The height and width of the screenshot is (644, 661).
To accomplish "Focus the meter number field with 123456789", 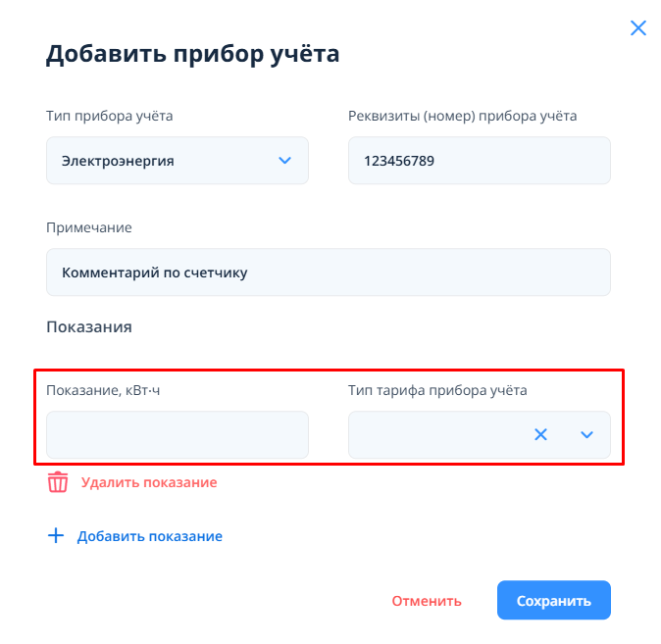I will (479, 161).
